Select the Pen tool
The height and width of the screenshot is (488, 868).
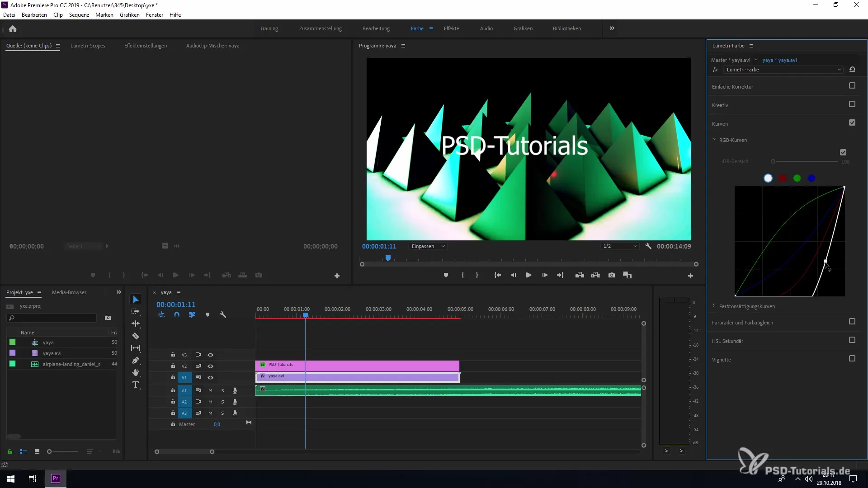pyautogui.click(x=136, y=360)
